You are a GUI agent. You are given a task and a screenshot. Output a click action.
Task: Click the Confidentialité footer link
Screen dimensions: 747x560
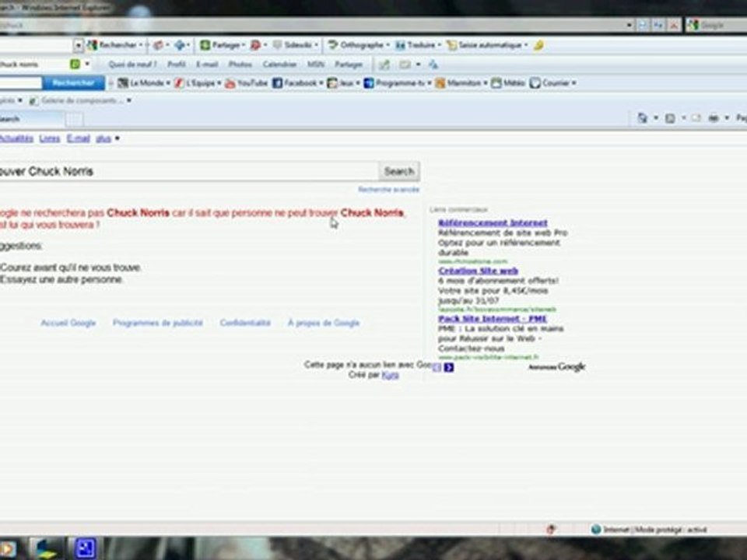pyautogui.click(x=245, y=323)
